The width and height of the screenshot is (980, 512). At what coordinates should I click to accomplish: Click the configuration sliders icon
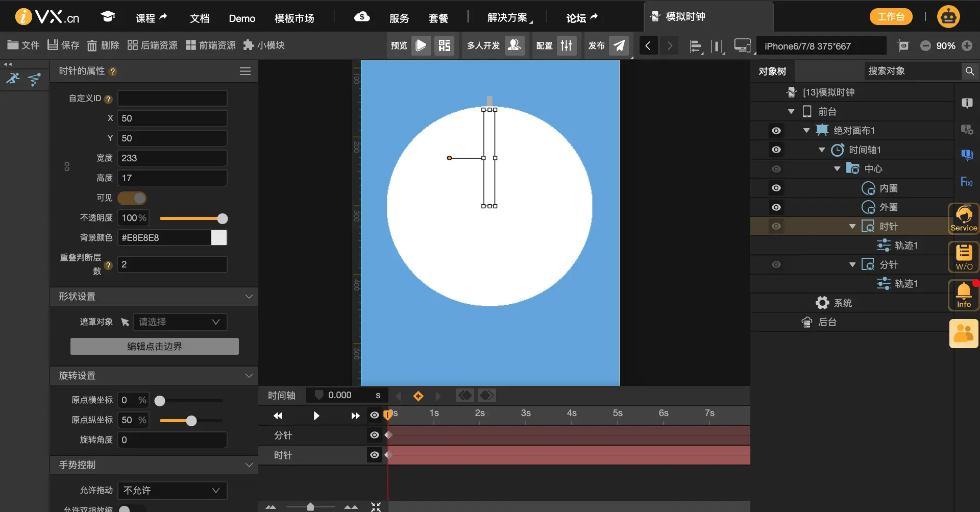point(567,45)
